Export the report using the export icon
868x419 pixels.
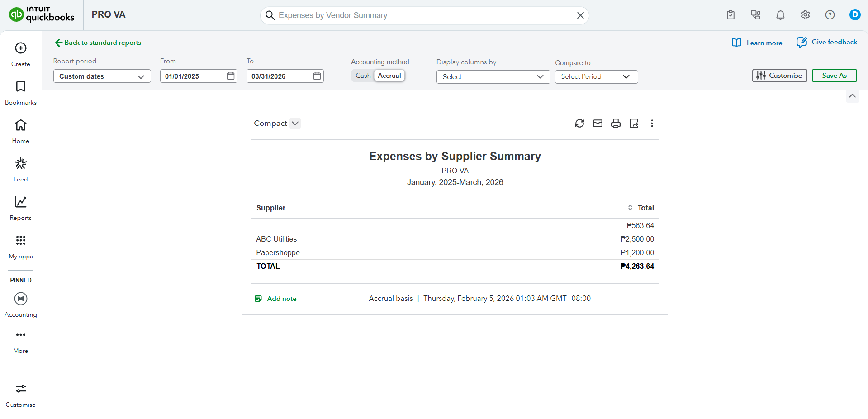point(634,124)
